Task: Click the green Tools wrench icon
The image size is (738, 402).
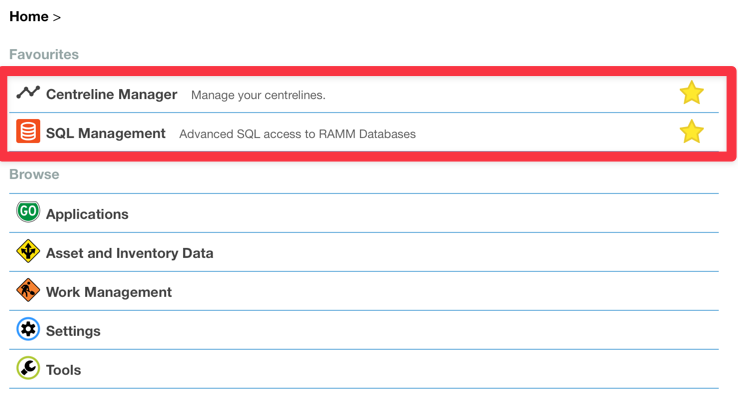Action: pos(28,368)
